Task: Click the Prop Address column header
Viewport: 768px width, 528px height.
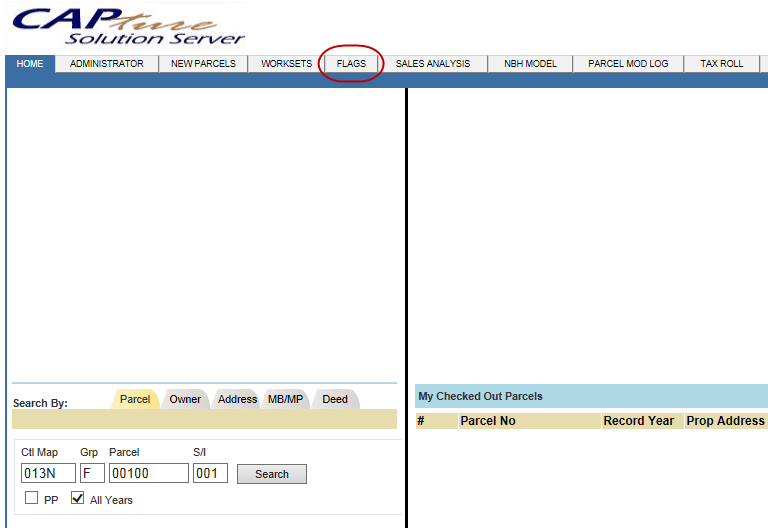Action: tap(726, 421)
